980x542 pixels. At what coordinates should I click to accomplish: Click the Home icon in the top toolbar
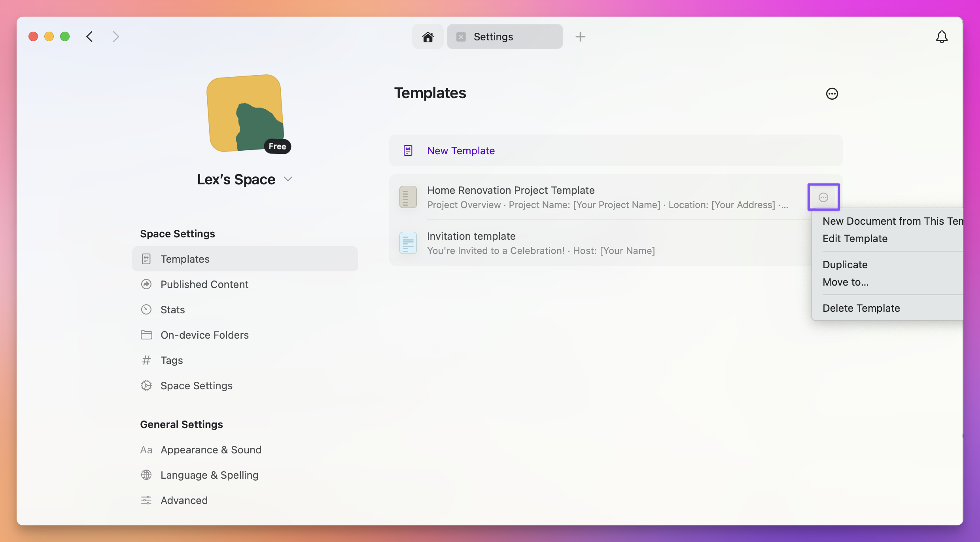[428, 36]
